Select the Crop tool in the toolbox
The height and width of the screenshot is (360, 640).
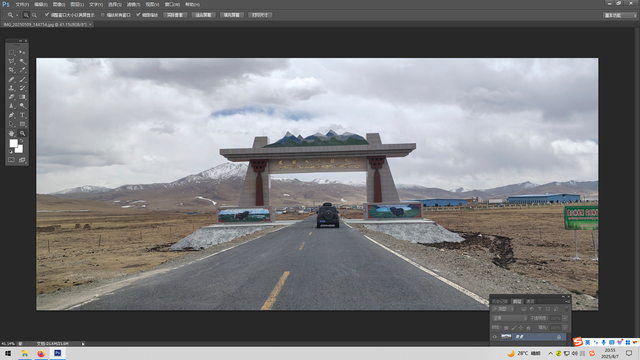[x=11, y=70]
